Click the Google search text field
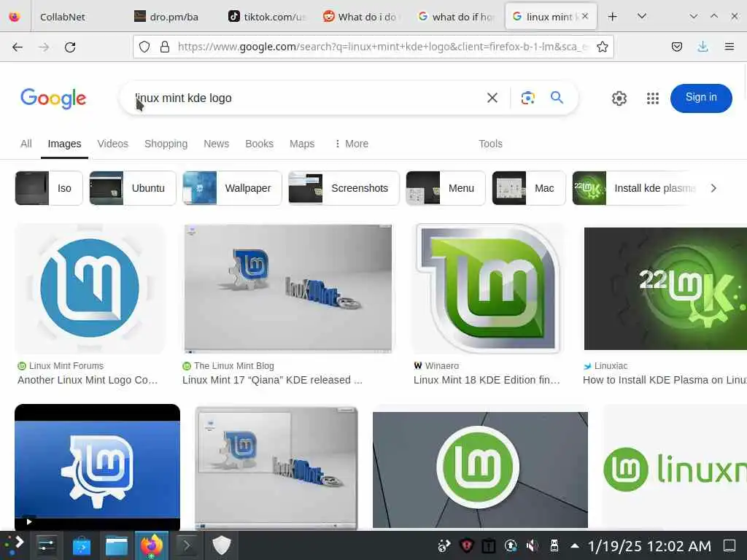 (305, 98)
